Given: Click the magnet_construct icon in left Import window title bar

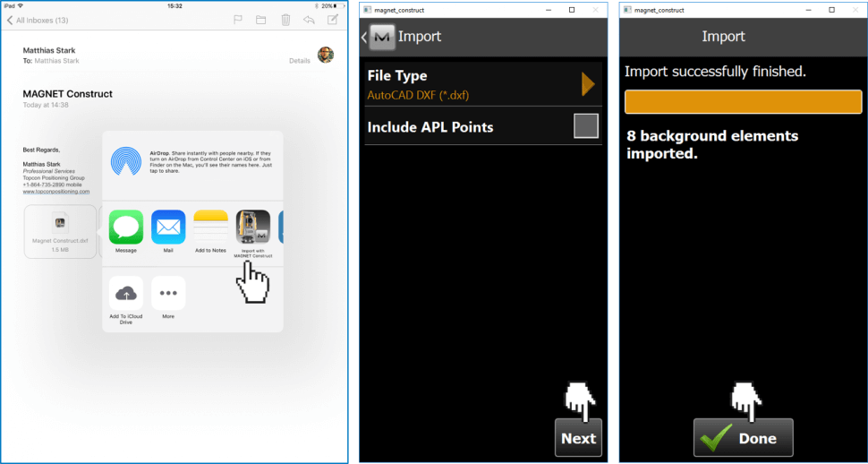Looking at the screenshot, I should tap(367, 10).
